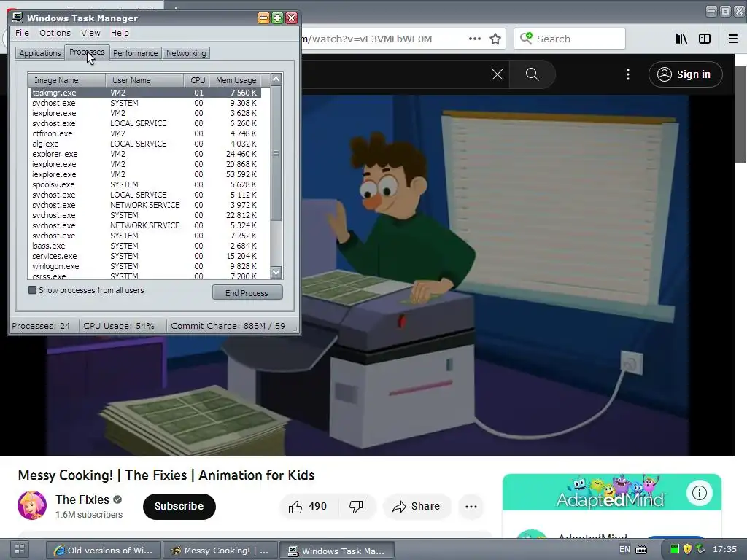Image resolution: width=747 pixels, height=560 pixels.
Task: Sort processes by Mem Usage column
Action: pyautogui.click(x=236, y=80)
